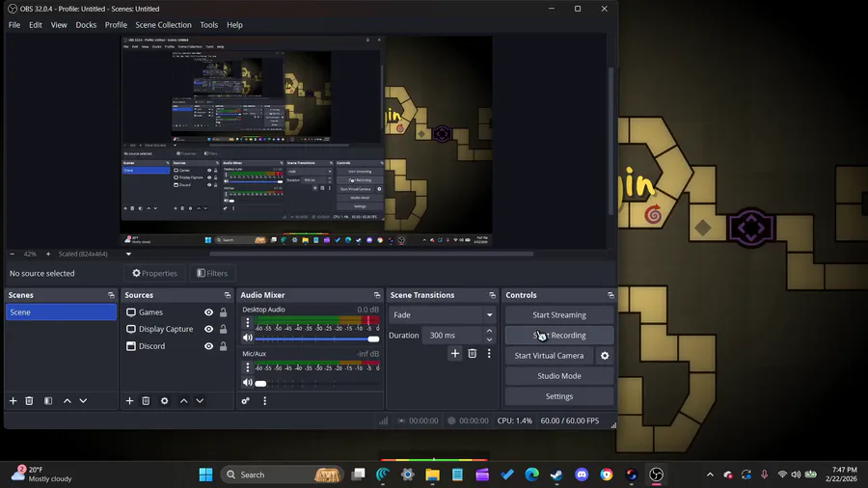Click Start Virtual Camera button
Viewport: 868px width, 488px height.
point(549,356)
